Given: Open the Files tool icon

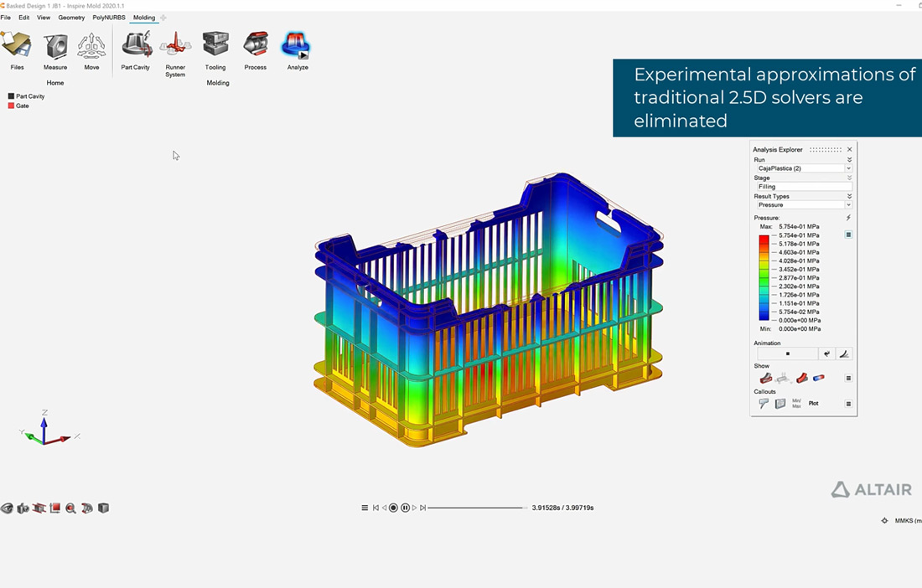Looking at the screenshot, I should [x=17, y=46].
